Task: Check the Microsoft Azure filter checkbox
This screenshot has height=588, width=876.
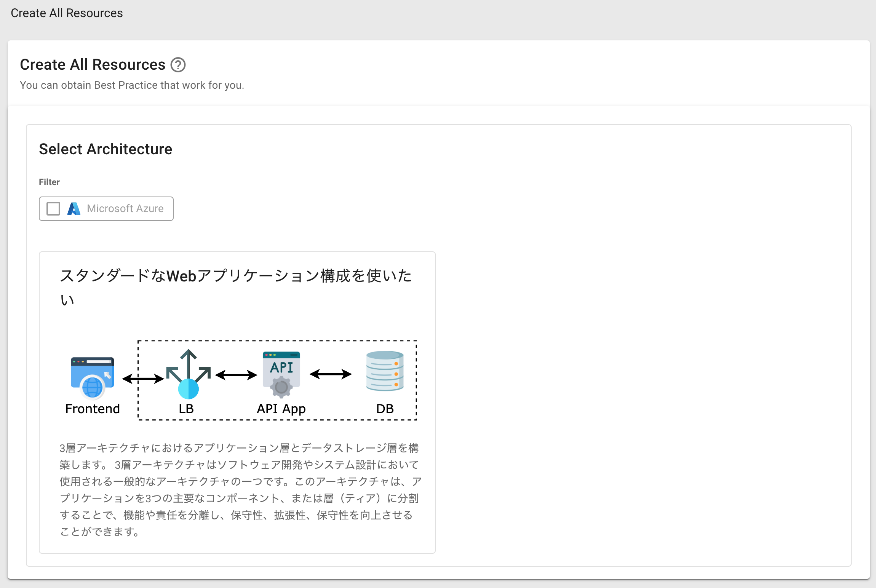Action: click(x=53, y=209)
